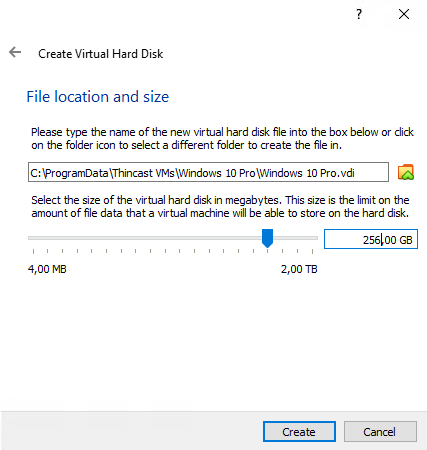
Task: Click the Cancel button
Action: (x=380, y=432)
